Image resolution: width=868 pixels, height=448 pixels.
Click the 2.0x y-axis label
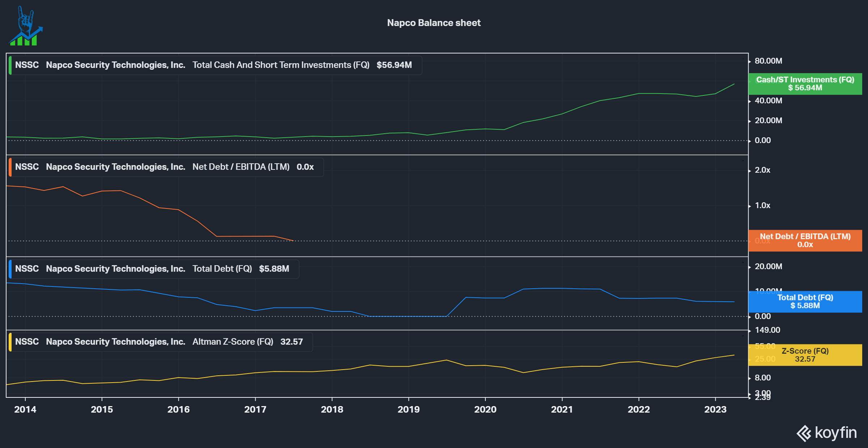762,170
